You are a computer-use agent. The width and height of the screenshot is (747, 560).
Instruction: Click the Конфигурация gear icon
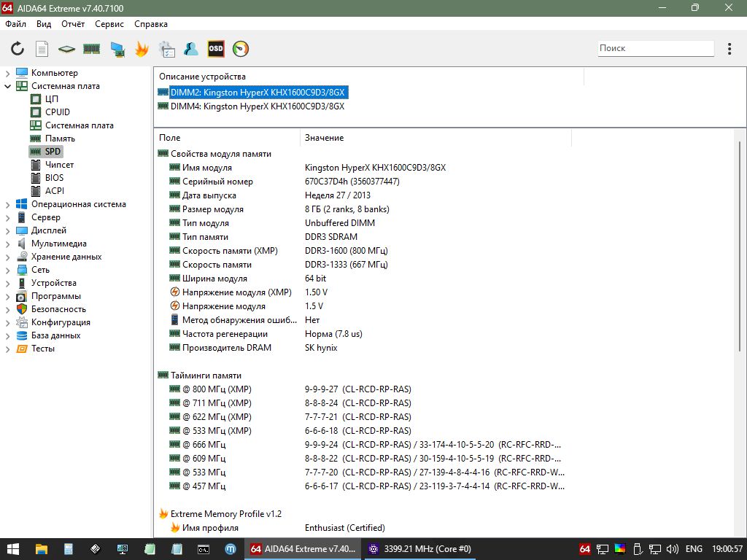pos(21,322)
